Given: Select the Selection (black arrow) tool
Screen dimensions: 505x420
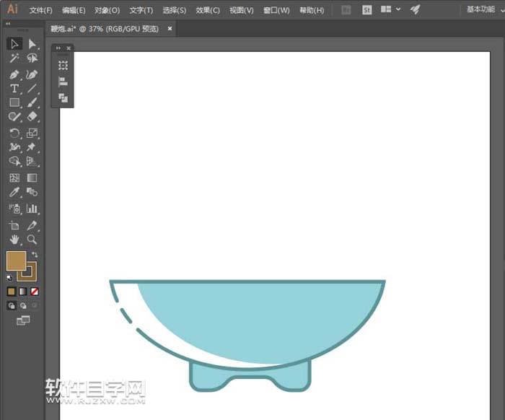Looking at the screenshot, I should [14, 44].
